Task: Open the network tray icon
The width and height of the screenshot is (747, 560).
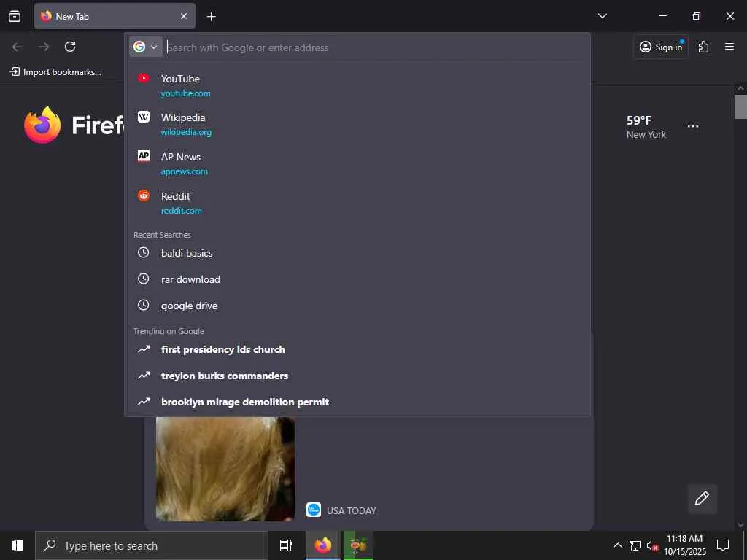Action: [x=635, y=545]
